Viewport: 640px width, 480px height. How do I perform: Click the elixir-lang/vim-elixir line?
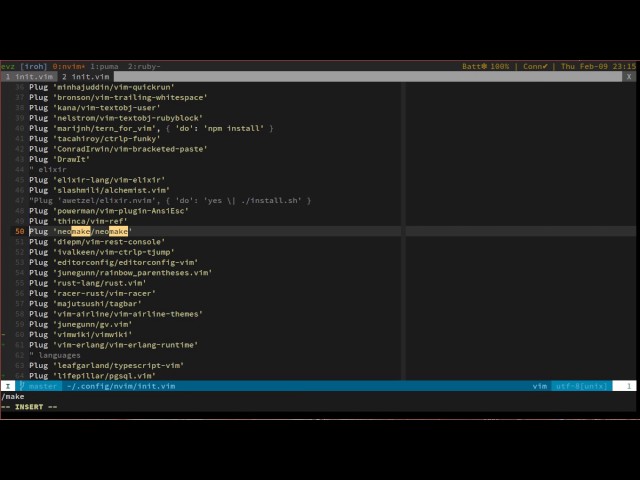click(97, 180)
